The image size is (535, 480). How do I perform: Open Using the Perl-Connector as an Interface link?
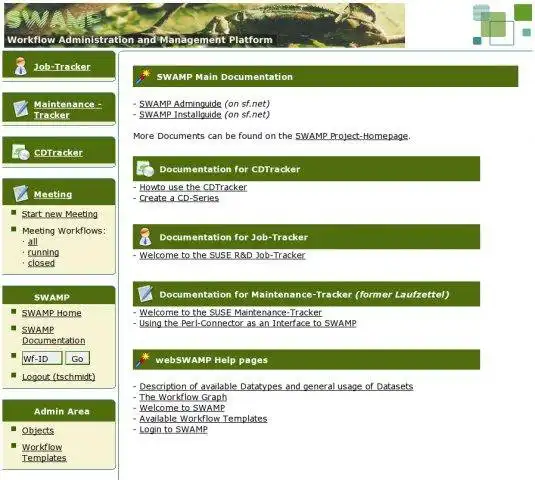pos(248,323)
